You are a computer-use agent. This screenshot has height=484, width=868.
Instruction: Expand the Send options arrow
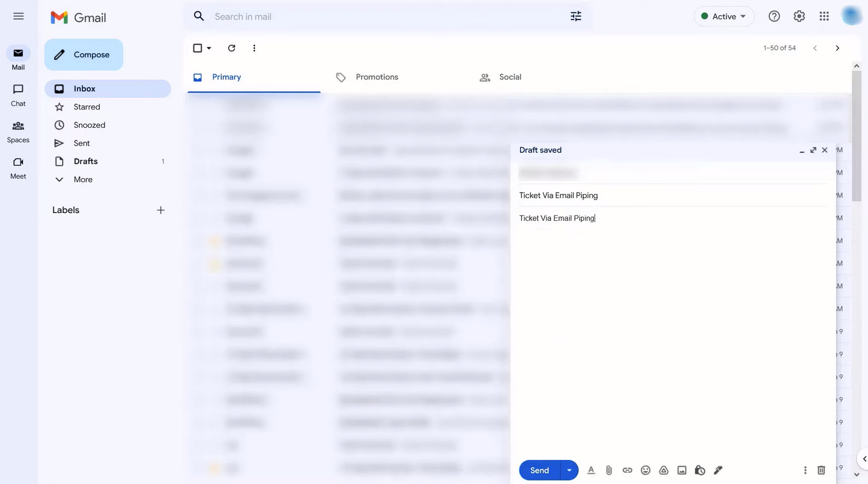(x=569, y=470)
